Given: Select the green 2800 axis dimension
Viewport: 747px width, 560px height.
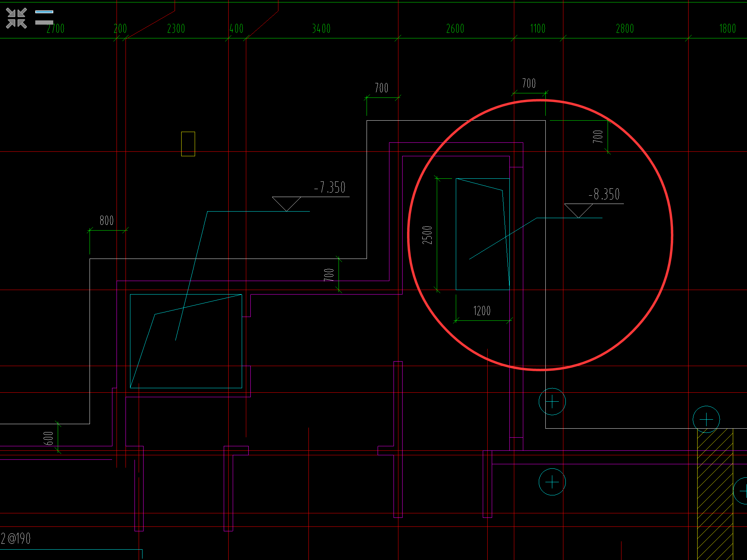Looking at the screenshot, I should [x=625, y=29].
